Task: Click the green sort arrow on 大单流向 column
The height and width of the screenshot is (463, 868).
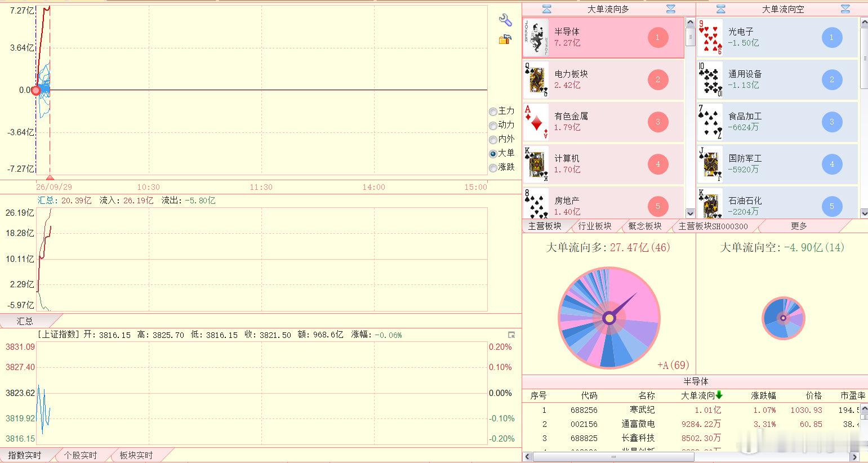Action: pos(719,395)
